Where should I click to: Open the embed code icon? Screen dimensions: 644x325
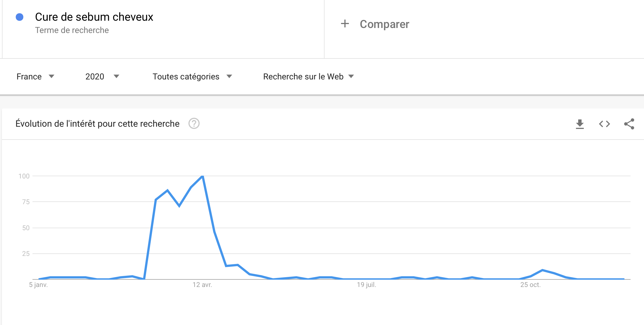coord(605,124)
